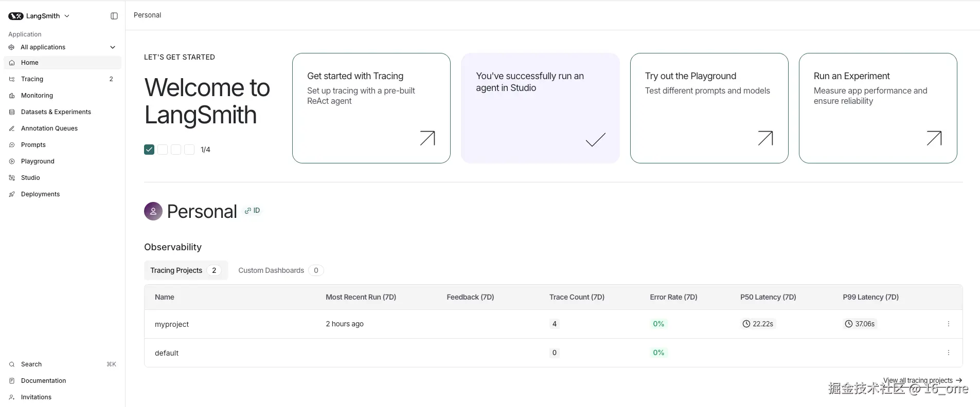
Task: Click the Home house icon
Action: [11, 63]
